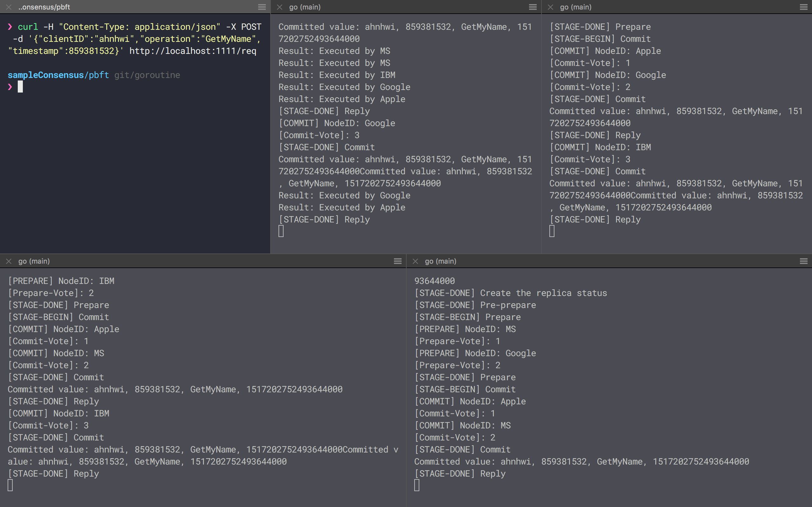Click the '[PREPARE] NodeID: MS' output line
Screen dimensions: 812x507
[x=465, y=329]
